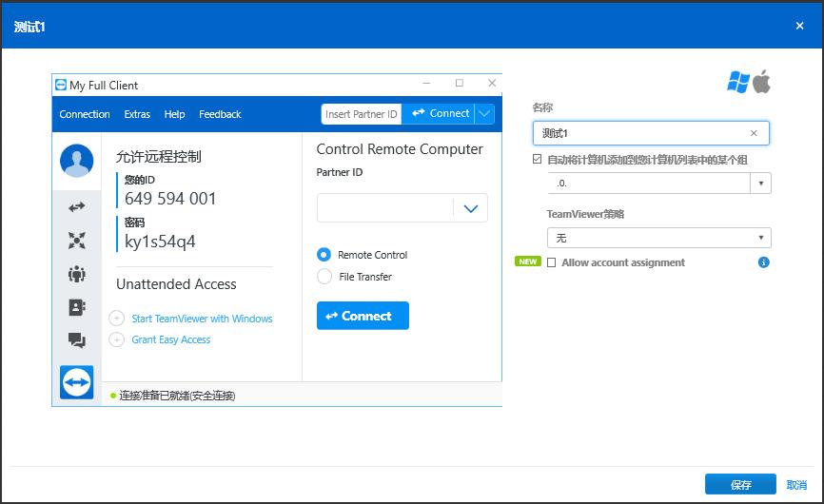Open the Remote Management sidebar icon
824x504 pixels.
[x=77, y=241]
